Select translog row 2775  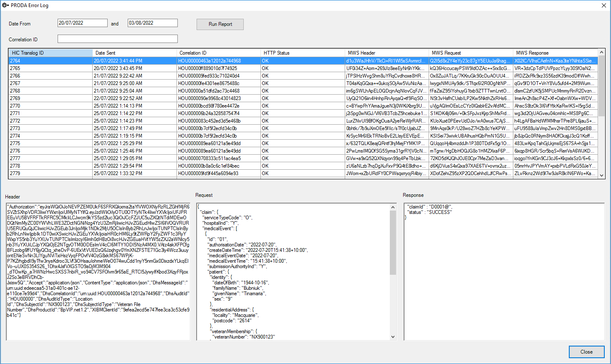(303, 143)
